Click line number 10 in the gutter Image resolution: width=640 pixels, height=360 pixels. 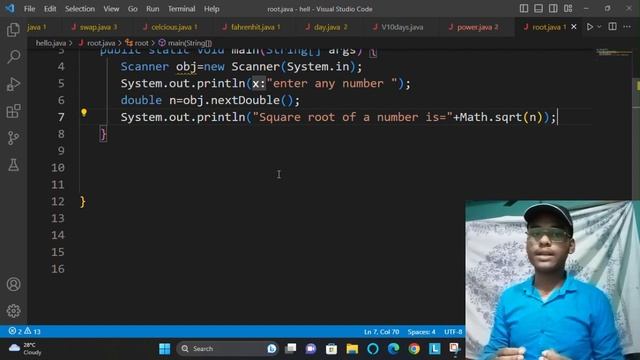tap(58, 168)
